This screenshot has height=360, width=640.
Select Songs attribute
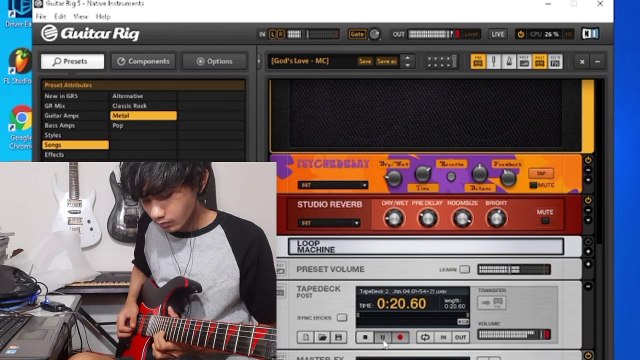76,145
